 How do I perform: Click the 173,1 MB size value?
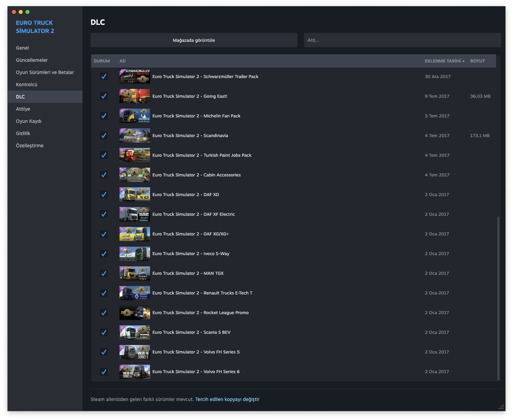pyautogui.click(x=480, y=135)
